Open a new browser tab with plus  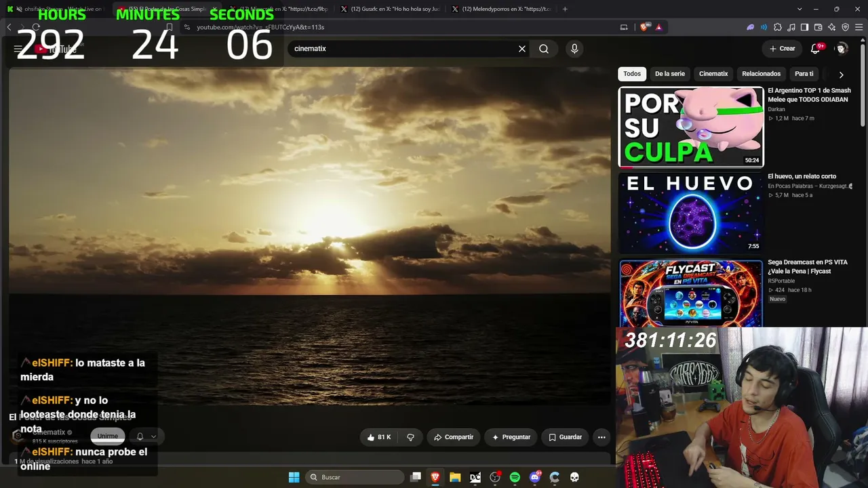565,9
